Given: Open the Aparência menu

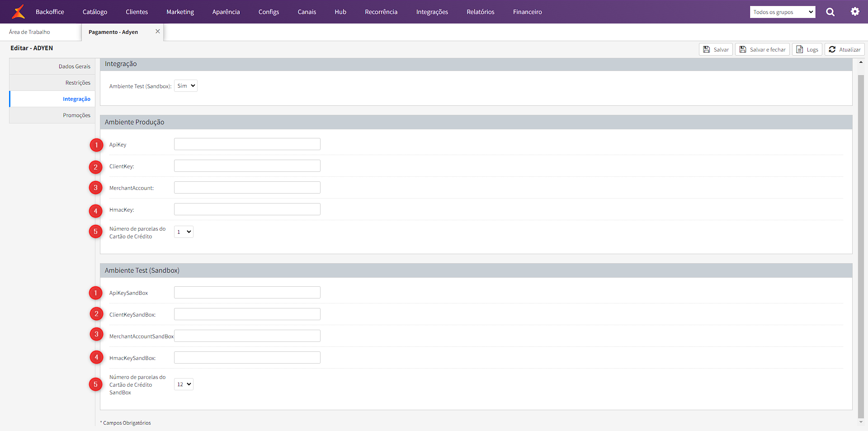Looking at the screenshot, I should [226, 12].
